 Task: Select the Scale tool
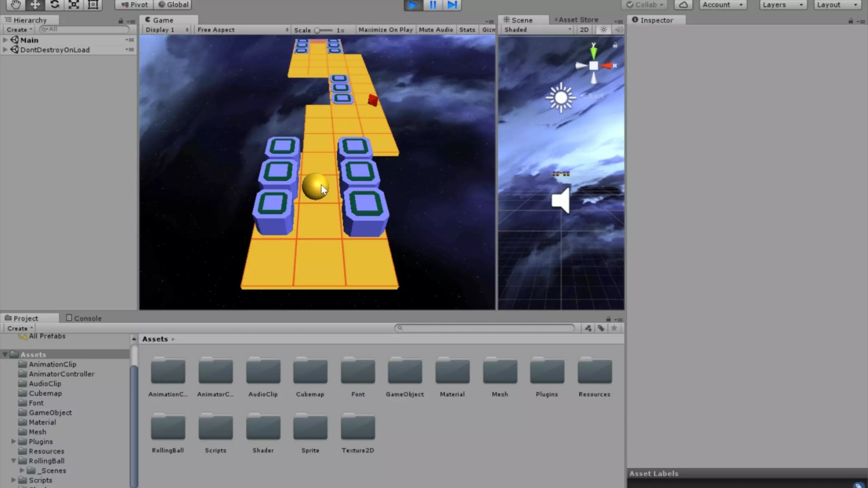[74, 5]
